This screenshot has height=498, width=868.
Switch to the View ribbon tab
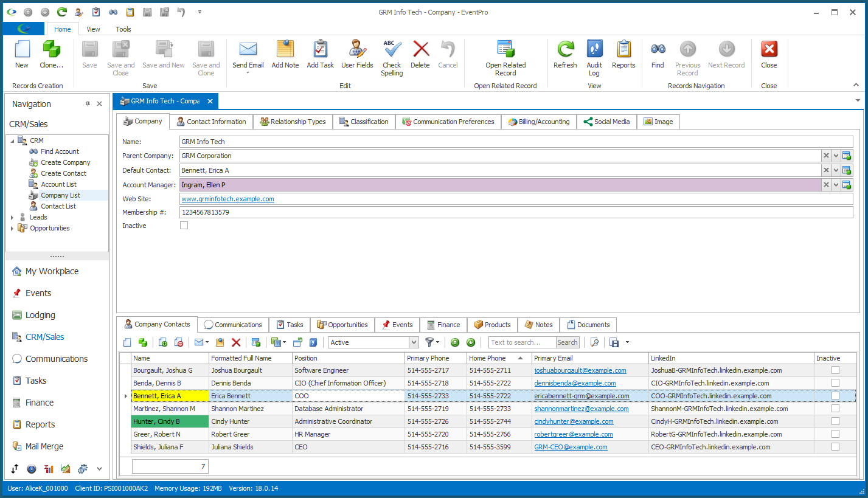click(x=93, y=29)
